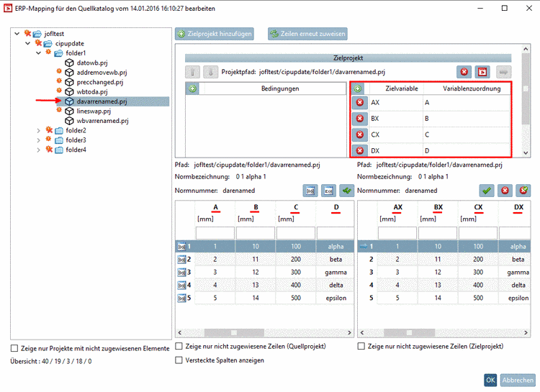Image resolution: width=540 pixels, height=392 pixels.
Task: Click mapping icon on source row 5
Action: point(181,298)
